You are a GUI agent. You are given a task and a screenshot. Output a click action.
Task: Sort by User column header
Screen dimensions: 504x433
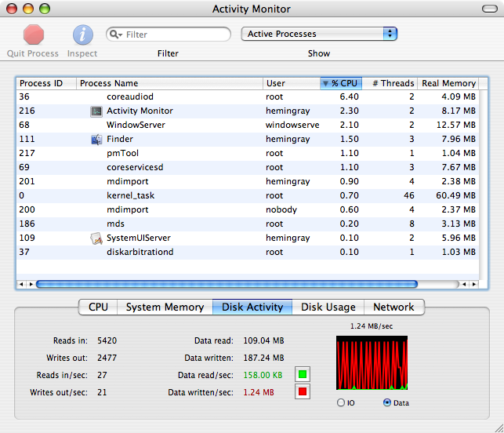(x=292, y=83)
